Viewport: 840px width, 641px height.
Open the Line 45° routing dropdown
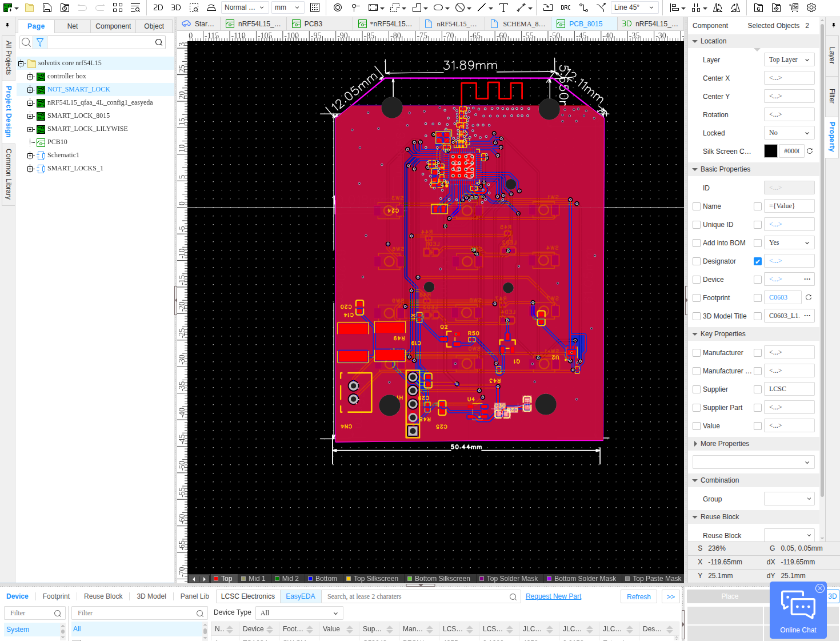634,7
